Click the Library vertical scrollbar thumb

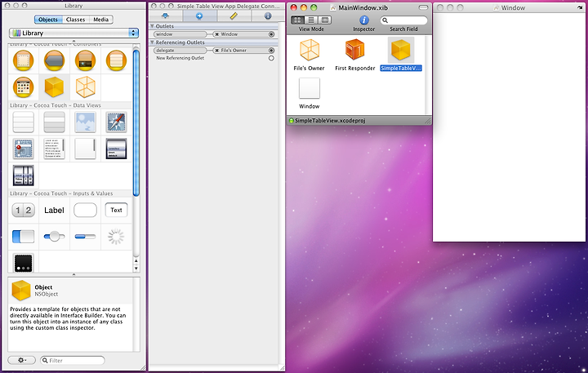coord(136,123)
